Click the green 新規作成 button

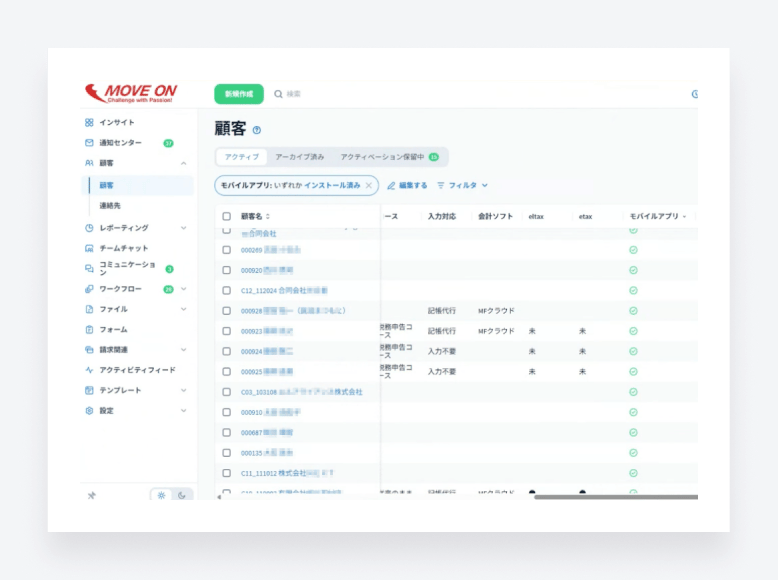click(239, 94)
